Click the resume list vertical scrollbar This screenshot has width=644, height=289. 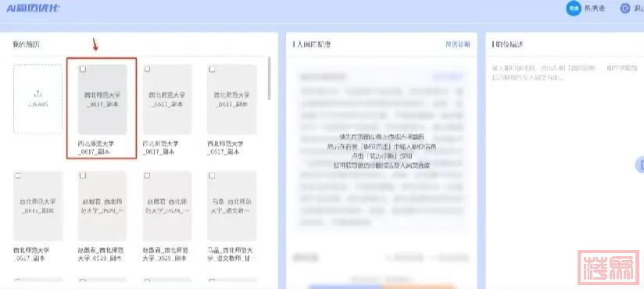click(x=270, y=78)
